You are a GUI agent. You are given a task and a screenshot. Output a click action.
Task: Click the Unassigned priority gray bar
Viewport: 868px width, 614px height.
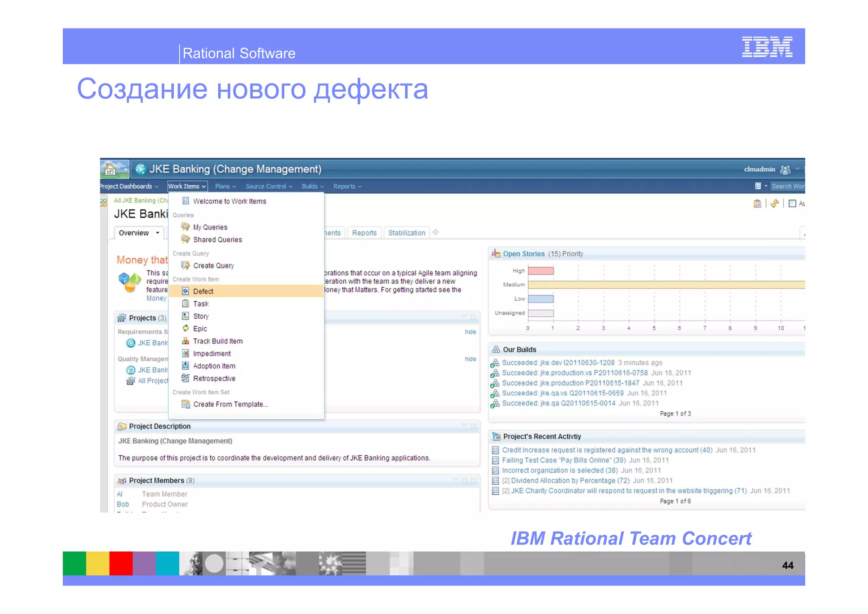541,313
